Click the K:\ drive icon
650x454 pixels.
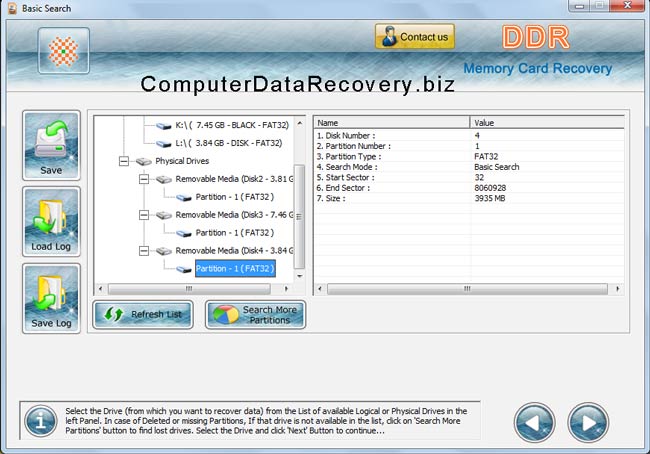(x=164, y=125)
